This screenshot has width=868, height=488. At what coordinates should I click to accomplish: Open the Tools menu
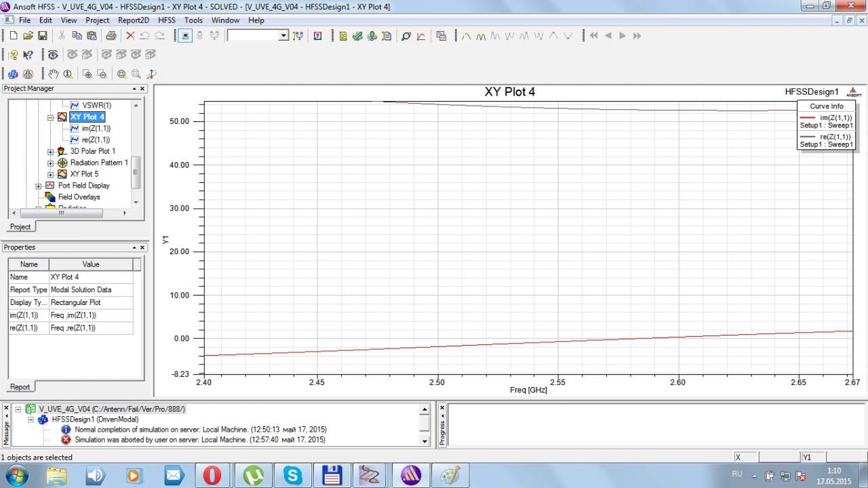pyautogui.click(x=193, y=20)
